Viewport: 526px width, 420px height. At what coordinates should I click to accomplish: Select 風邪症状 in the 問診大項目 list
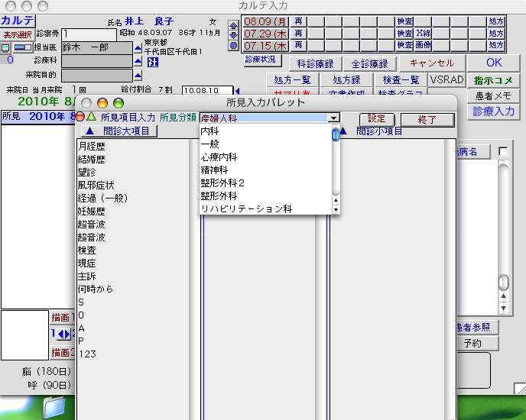96,186
